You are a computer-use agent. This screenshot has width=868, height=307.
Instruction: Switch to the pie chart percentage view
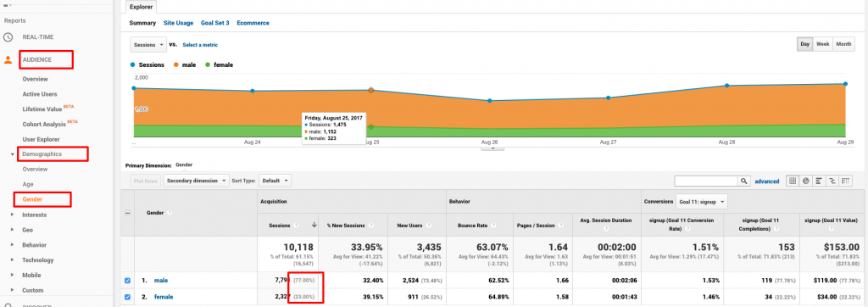tap(806, 181)
